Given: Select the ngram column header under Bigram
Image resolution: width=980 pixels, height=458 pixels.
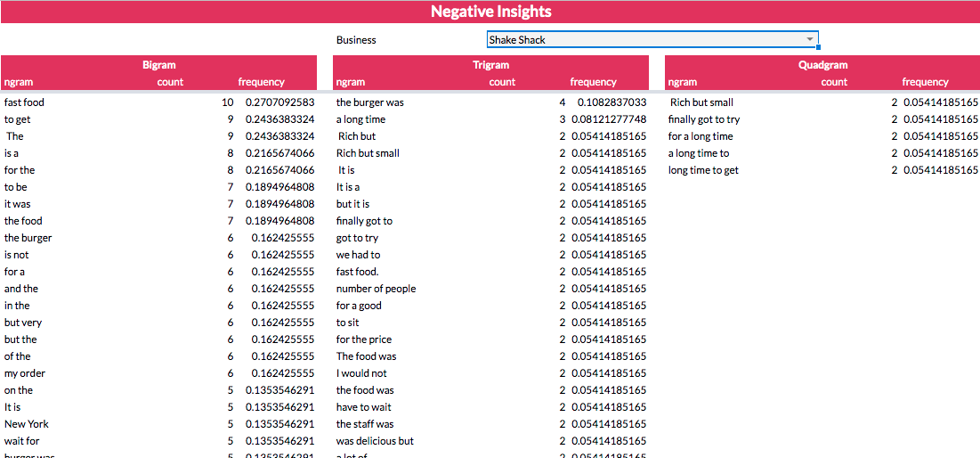Looking at the screenshot, I should coord(19,82).
